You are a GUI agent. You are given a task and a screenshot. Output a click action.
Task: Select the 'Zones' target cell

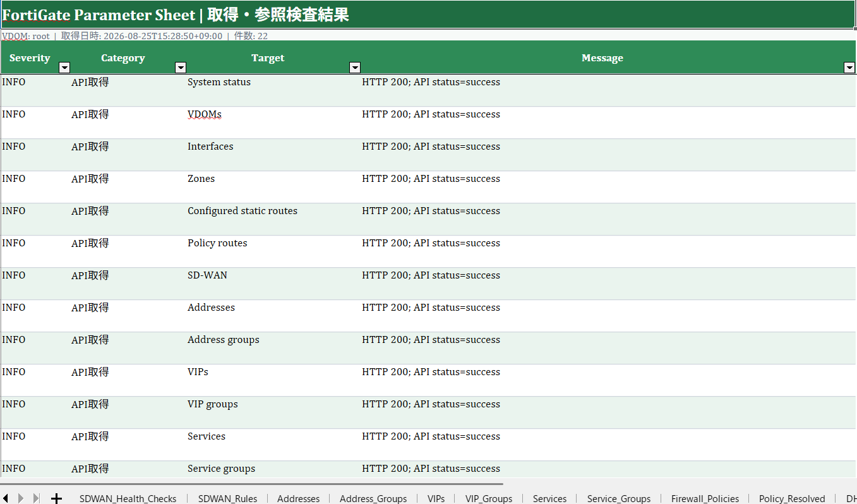[273, 187]
